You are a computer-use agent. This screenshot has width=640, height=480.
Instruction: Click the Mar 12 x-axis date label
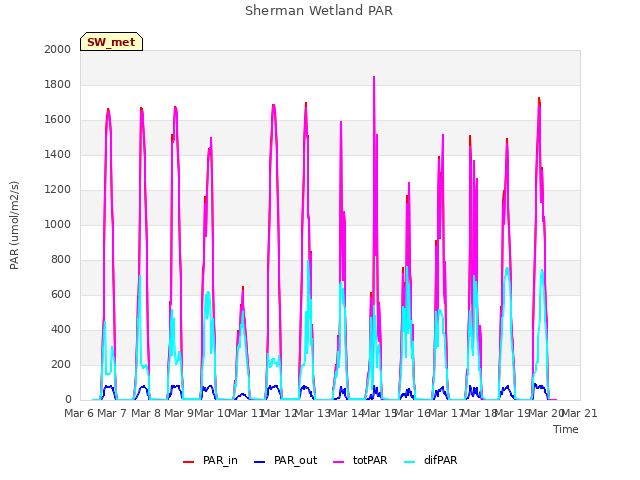(x=279, y=413)
